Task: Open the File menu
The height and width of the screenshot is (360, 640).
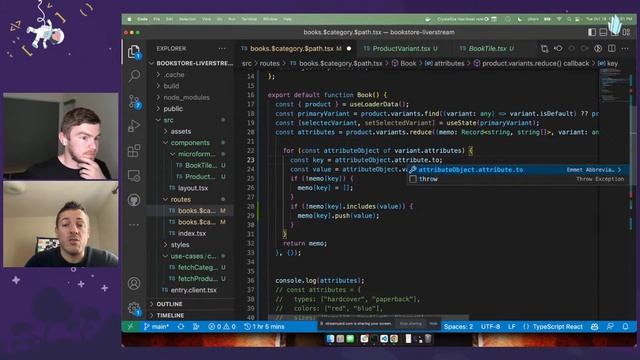Action: point(156,19)
